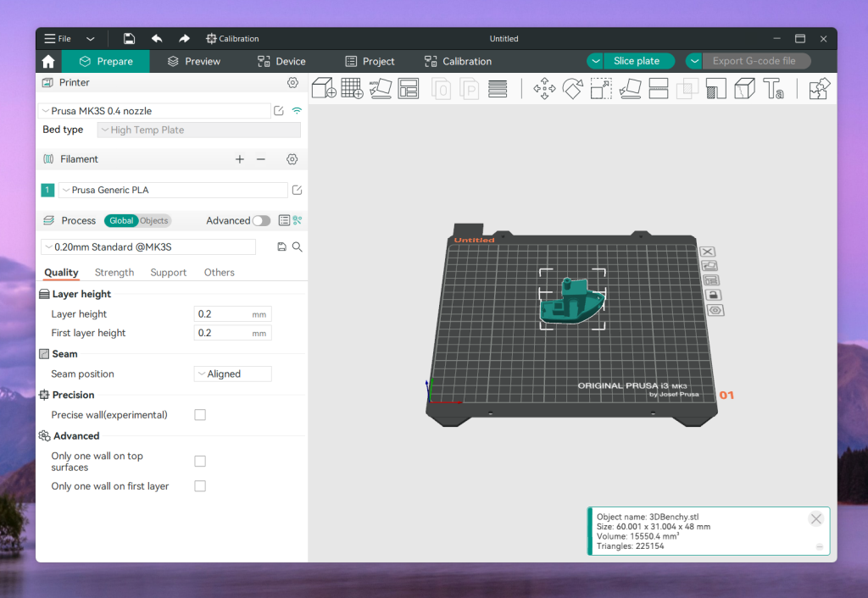This screenshot has height=598, width=868.
Task: Select the Rotate tool in toolbar
Action: click(x=573, y=88)
